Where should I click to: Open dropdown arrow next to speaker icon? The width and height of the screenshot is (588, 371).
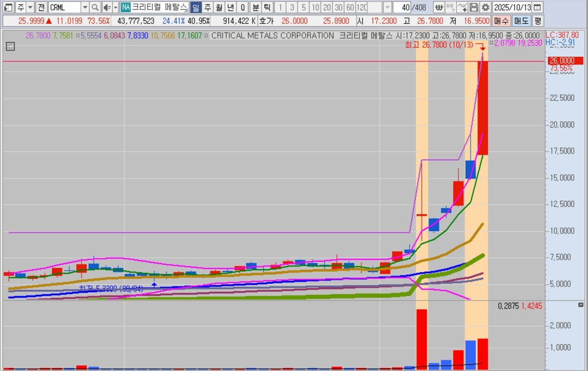[x=116, y=7]
